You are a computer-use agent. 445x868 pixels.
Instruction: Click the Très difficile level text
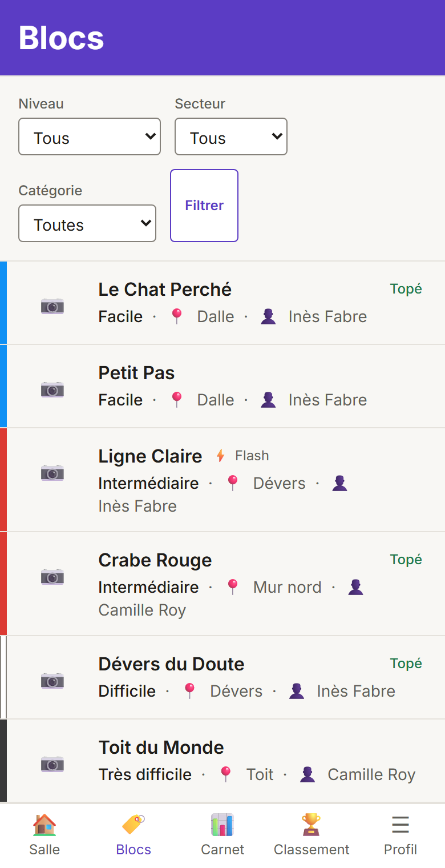145,774
